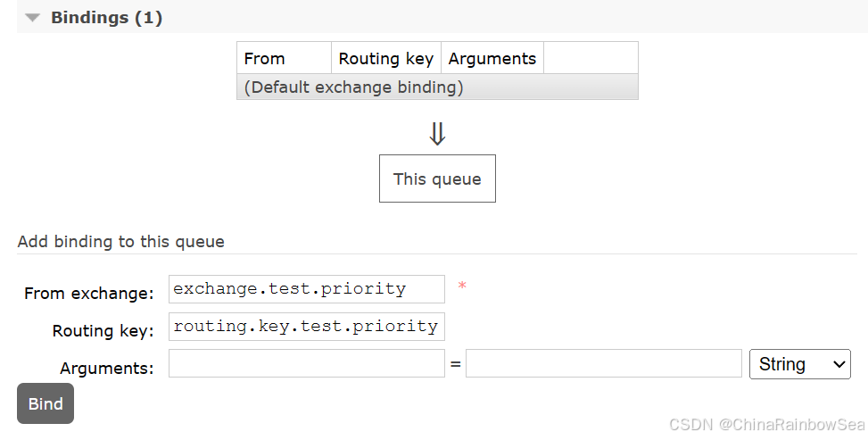Screen dimensions: 868x440
Task: Select the Arguments key input box
Action: pyautogui.click(x=306, y=364)
